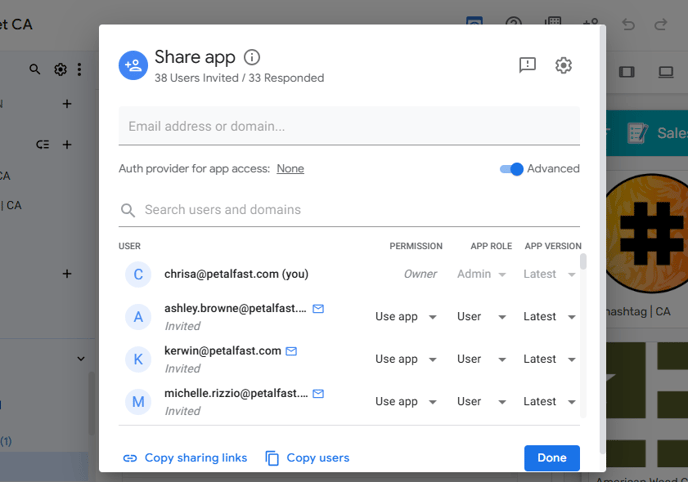Click the add-person Share app icon

click(x=133, y=65)
